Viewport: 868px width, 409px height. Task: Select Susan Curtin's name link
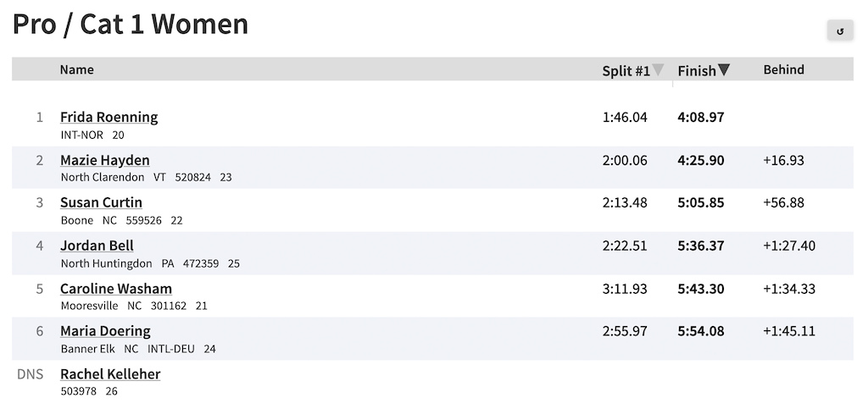point(102,203)
